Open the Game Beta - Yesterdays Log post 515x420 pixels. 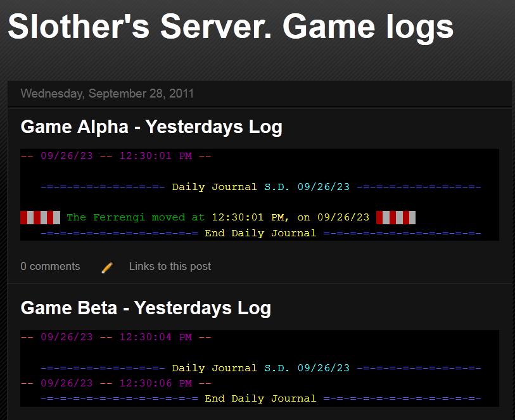(146, 309)
